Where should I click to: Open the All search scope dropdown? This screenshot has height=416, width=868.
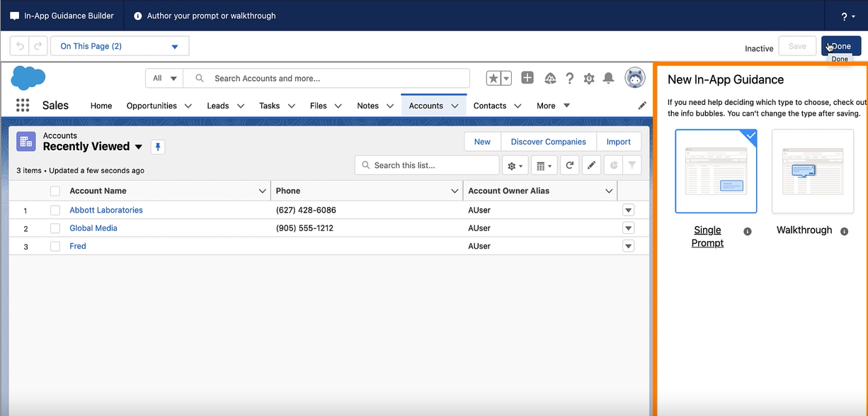click(164, 79)
